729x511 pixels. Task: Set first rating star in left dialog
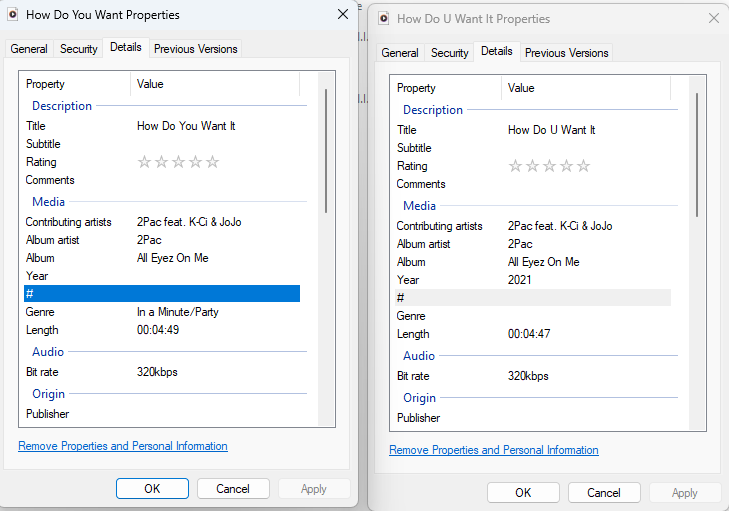[144, 162]
